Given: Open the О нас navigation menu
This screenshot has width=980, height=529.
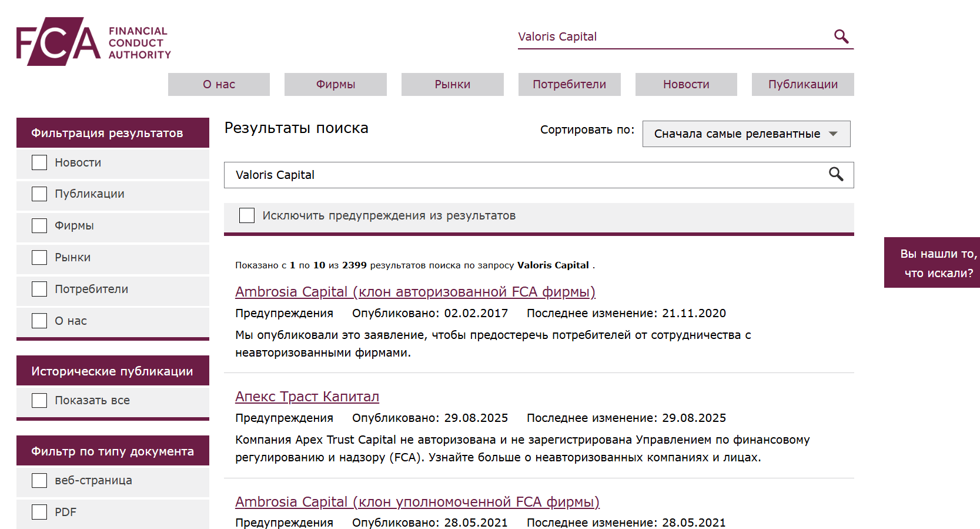Looking at the screenshot, I should (x=219, y=84).
